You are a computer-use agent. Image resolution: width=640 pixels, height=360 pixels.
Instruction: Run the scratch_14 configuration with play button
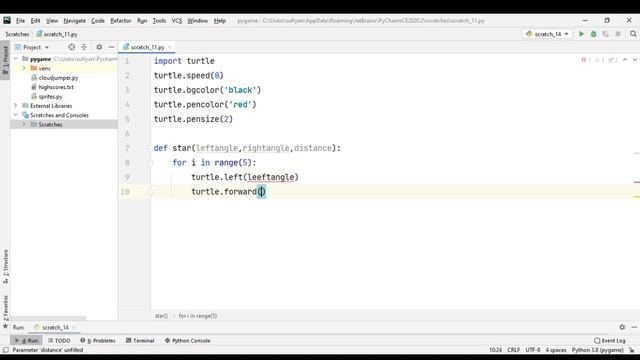581,34
